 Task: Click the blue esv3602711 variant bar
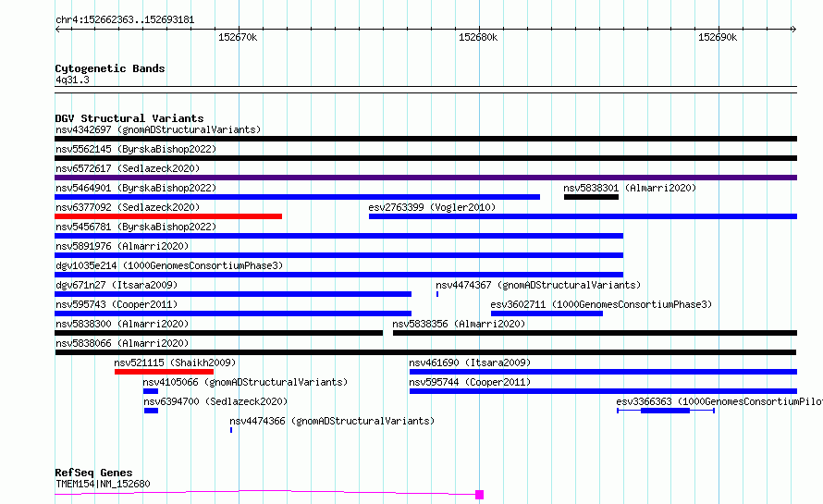click(x=547, y=313)
